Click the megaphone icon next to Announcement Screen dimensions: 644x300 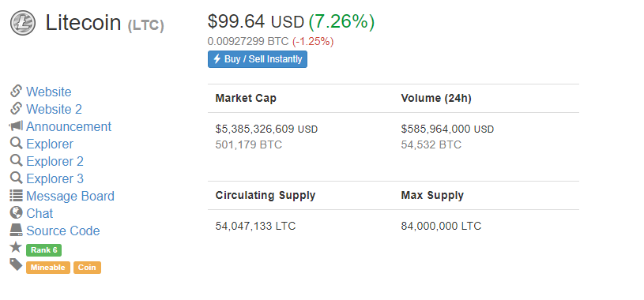(x=16, y=126)
